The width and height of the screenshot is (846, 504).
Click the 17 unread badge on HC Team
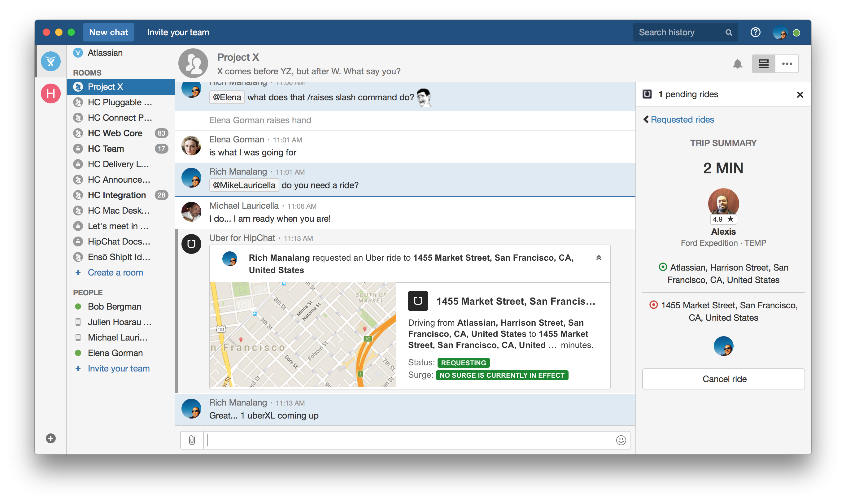161,149
